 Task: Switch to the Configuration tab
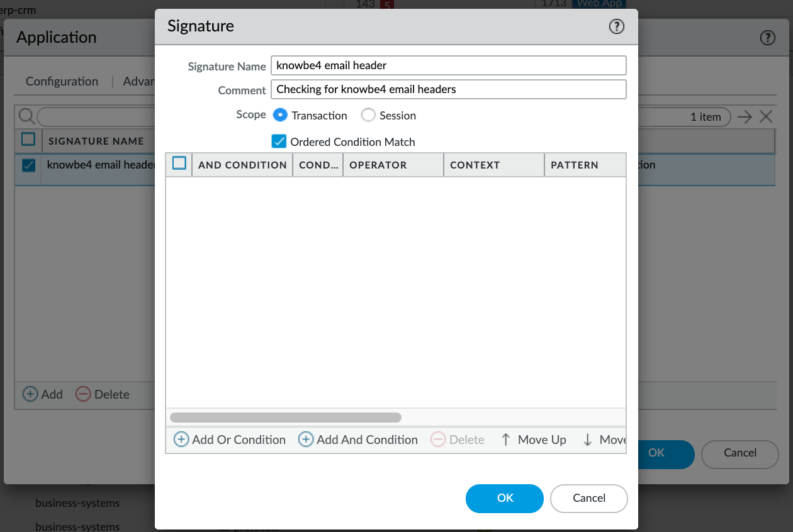[62, 81]
